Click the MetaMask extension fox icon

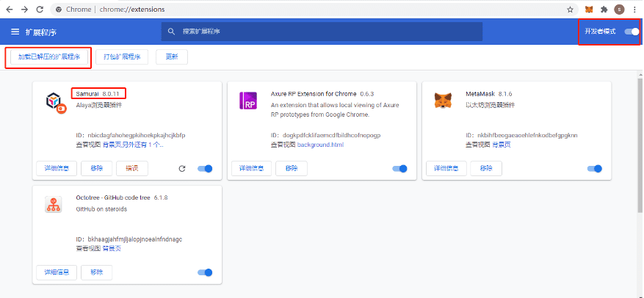point(442,100)
